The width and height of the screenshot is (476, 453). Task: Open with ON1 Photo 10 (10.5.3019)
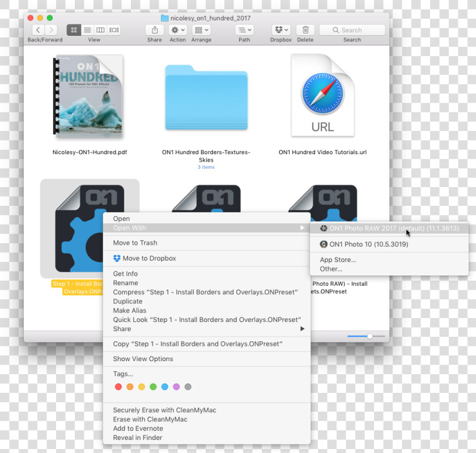coord(389,244)
